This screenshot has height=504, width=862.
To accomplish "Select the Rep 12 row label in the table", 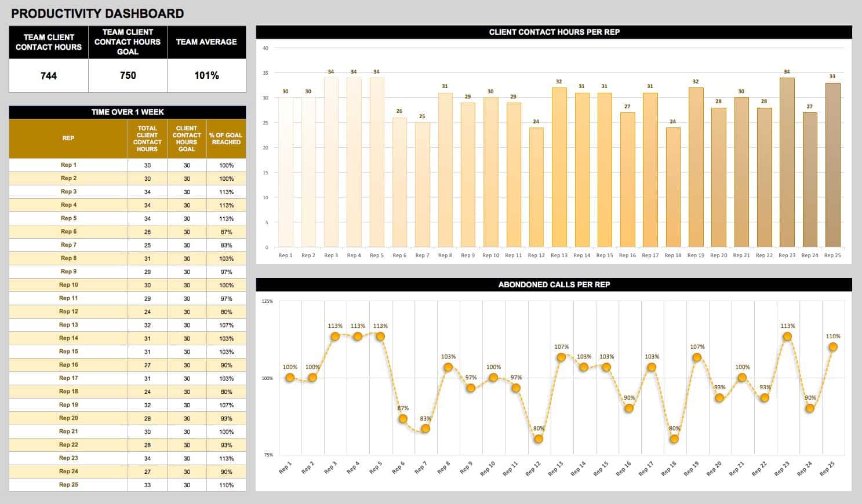I will click(x=68, y=312).
